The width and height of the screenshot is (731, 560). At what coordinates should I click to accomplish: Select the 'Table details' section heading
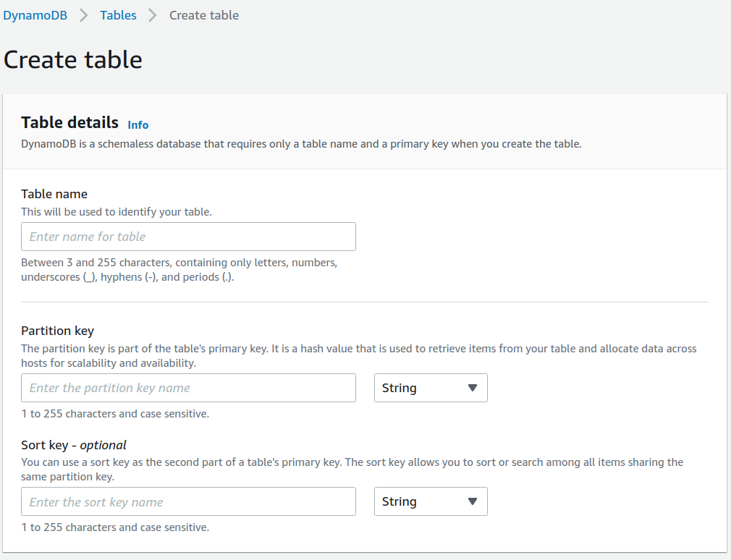click(x=69, y=122)
